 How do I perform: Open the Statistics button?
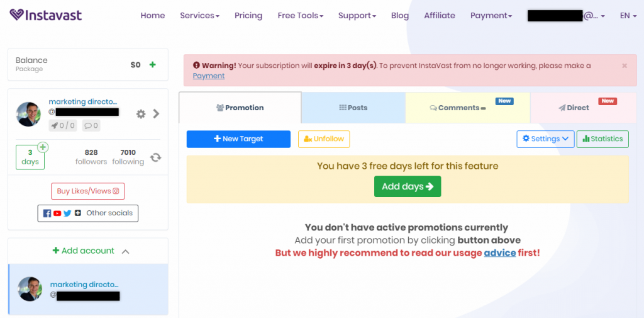[602, 139]
